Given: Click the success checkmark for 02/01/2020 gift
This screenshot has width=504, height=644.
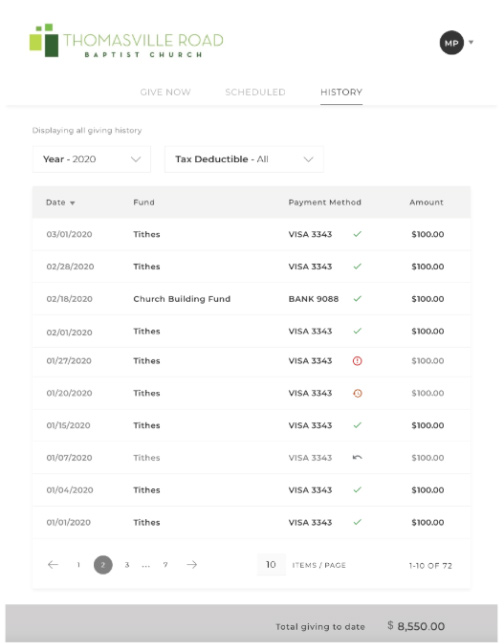Looking at the screenshot, I should pyautogui.click(x=357, y=331).
